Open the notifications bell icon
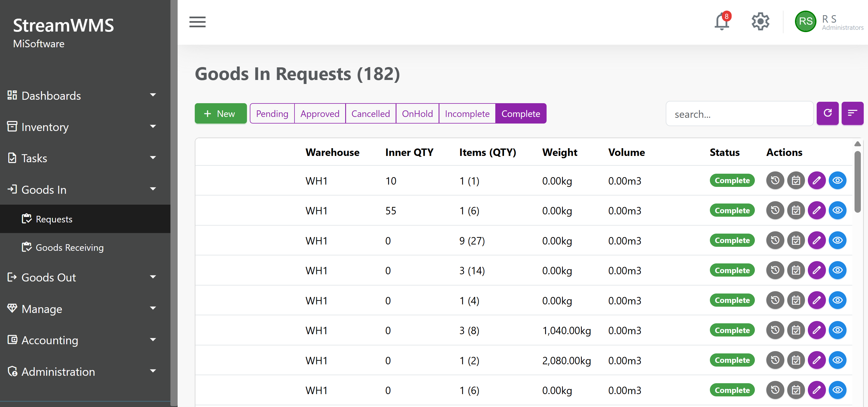The width and height of the screenshot is (868, 407). coord(722,21)
